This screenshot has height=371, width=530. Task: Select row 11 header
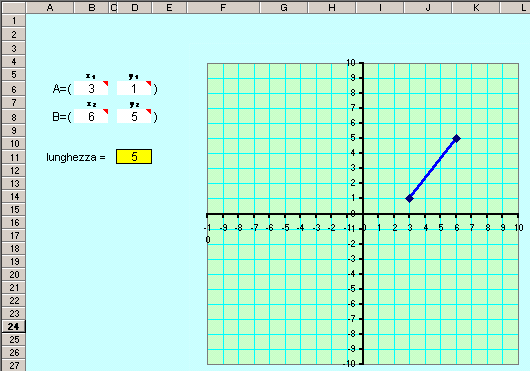point(14,157)
